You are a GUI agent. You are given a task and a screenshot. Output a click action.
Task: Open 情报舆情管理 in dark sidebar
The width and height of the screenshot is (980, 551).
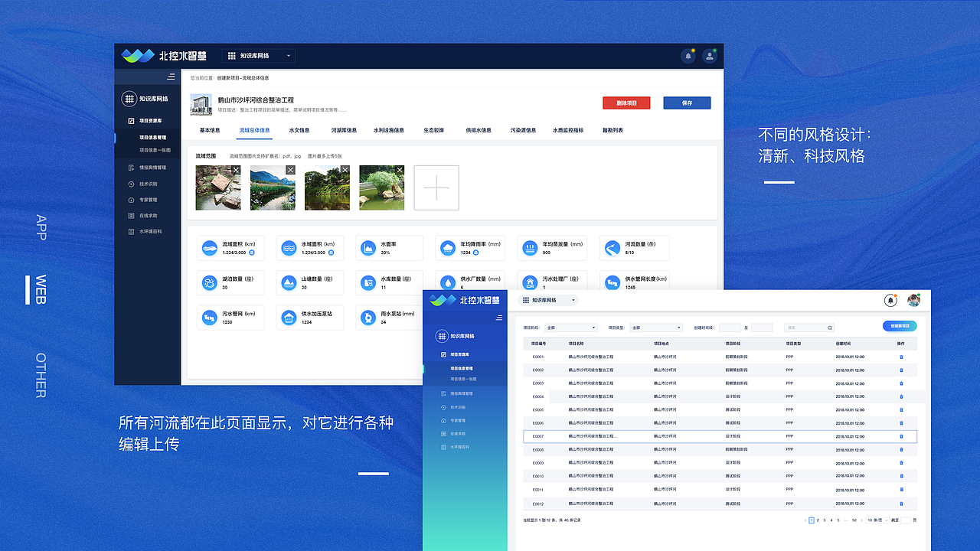click(147, 168)
